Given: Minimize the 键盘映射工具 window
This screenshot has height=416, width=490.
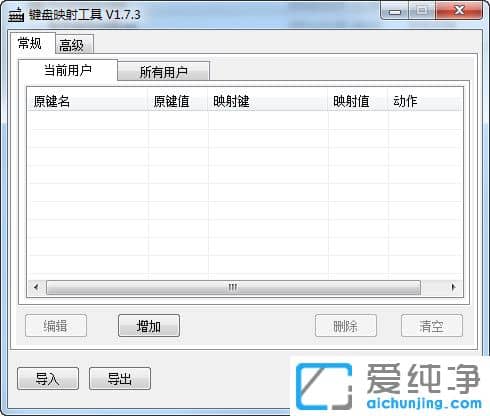Looking at the screenshot, I should (x=394, y=11).
